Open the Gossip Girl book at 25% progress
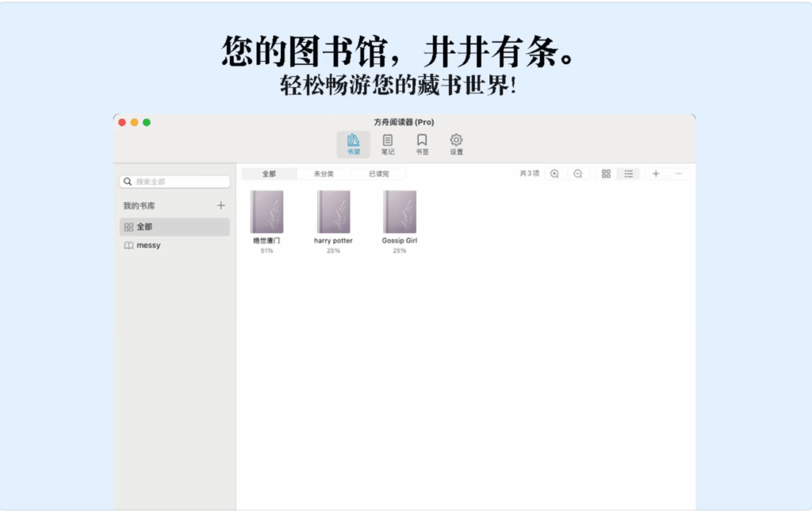 (x=400, y=212)
